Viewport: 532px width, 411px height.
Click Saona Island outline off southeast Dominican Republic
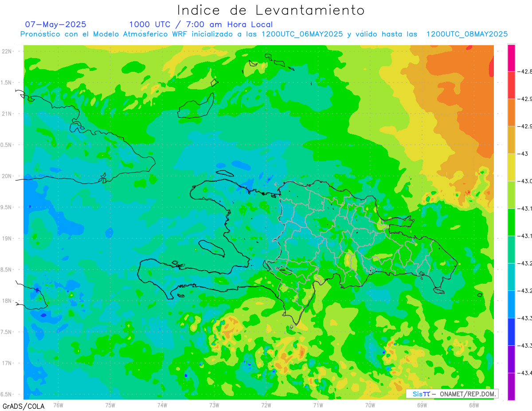point(439,290)
